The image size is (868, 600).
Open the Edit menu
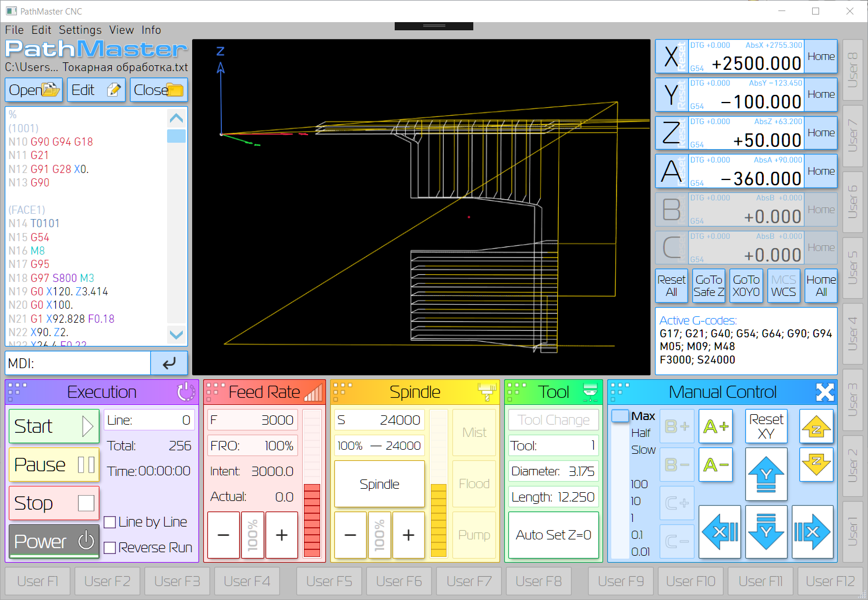coord(41,30)
